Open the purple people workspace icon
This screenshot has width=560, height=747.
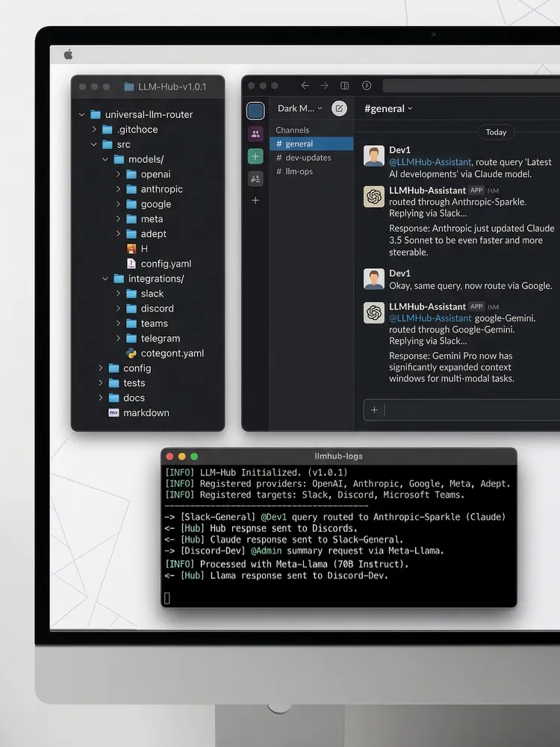click(x=255, y=134)
